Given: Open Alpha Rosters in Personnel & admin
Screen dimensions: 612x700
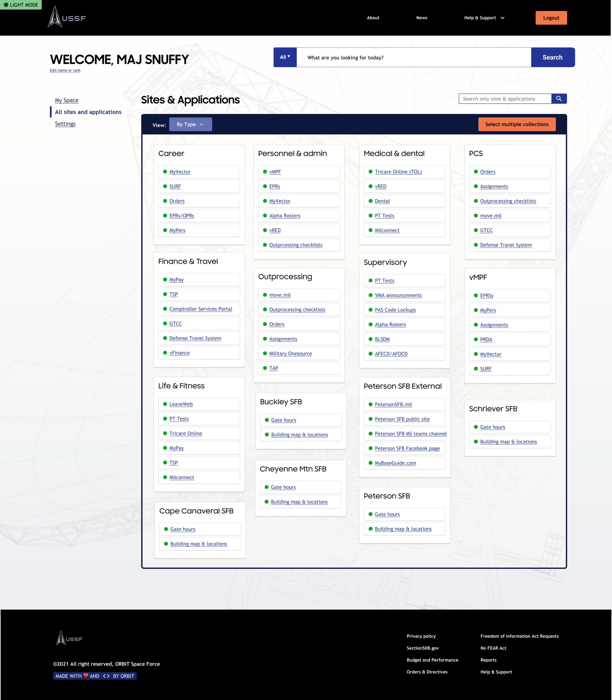Looking at the screenshot, I should [284, 216].
